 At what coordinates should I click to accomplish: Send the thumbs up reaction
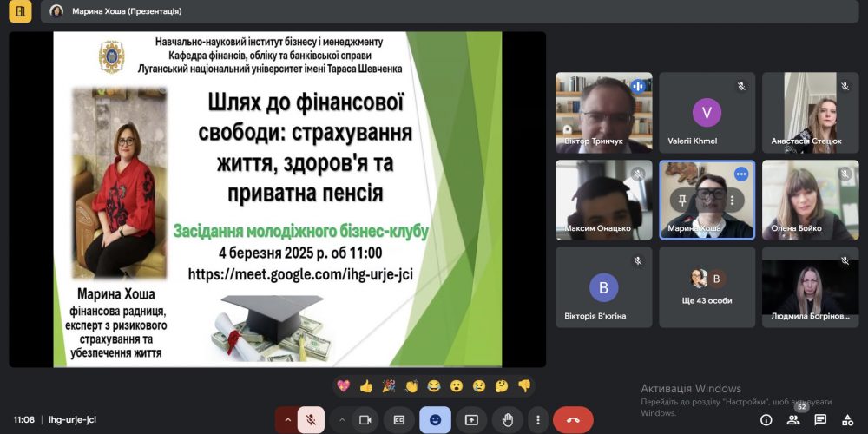click(366, 385)
